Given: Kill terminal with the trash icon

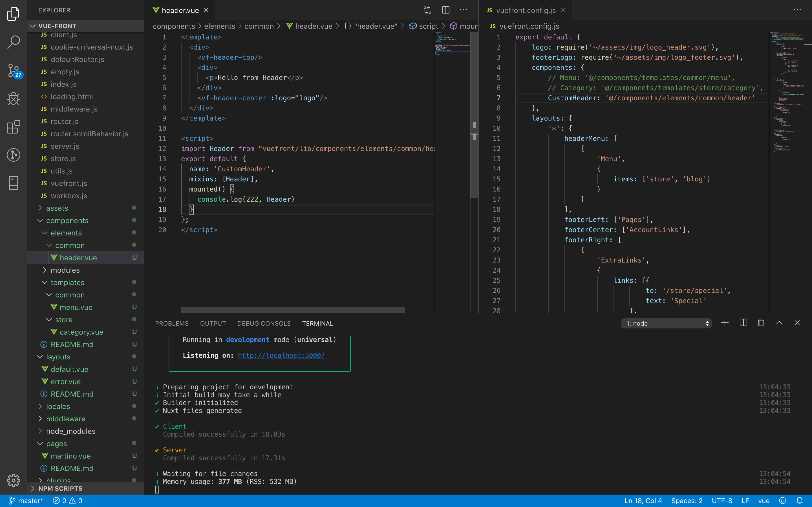Looking at the screenshot, I should (x=761, y=323).
